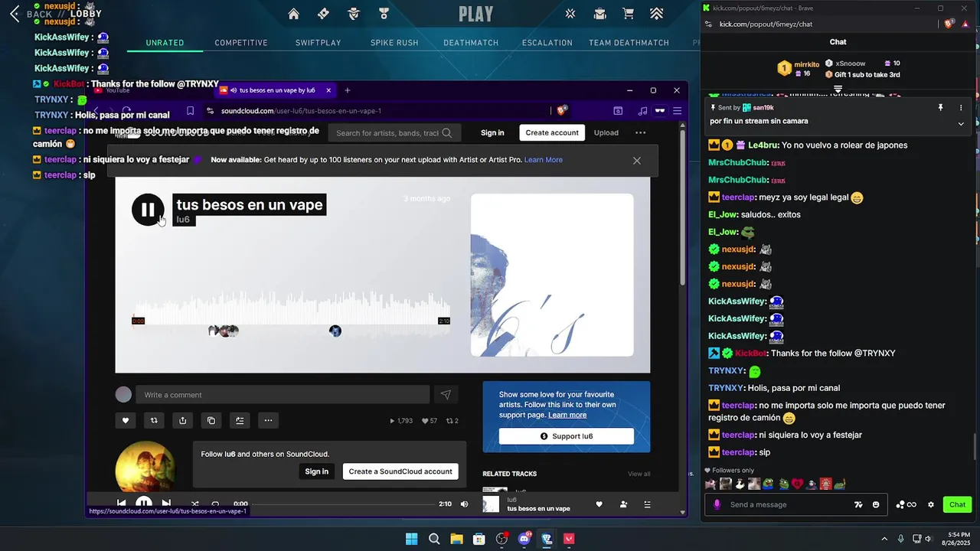Search in the SoundCloud search box
This screenshot has width=980, height=551.
point(394,133)
